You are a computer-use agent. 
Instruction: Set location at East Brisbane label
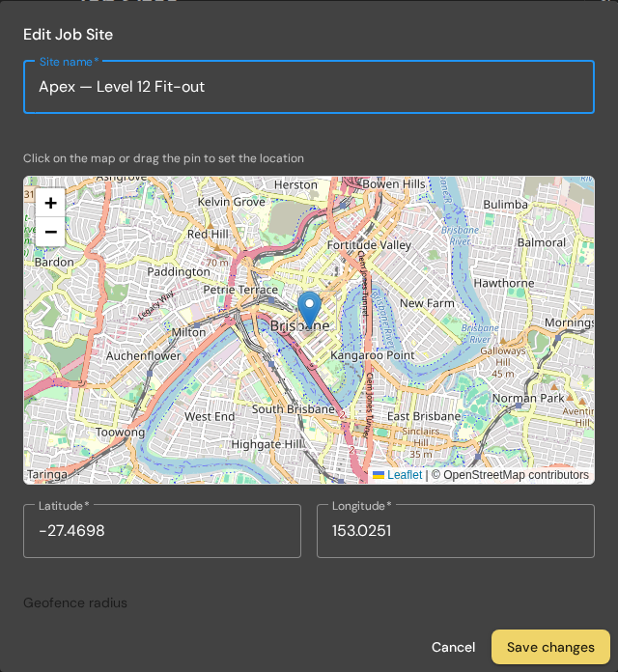(424, 416)
